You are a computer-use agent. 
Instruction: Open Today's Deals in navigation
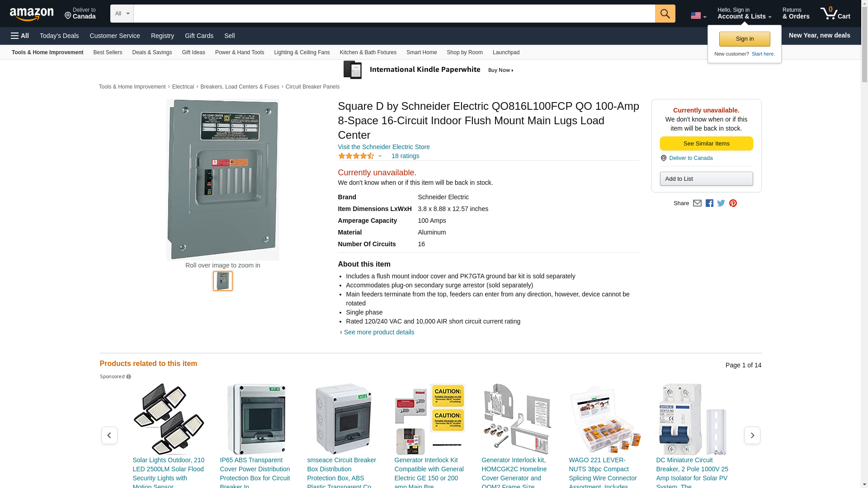click(59, 36)
